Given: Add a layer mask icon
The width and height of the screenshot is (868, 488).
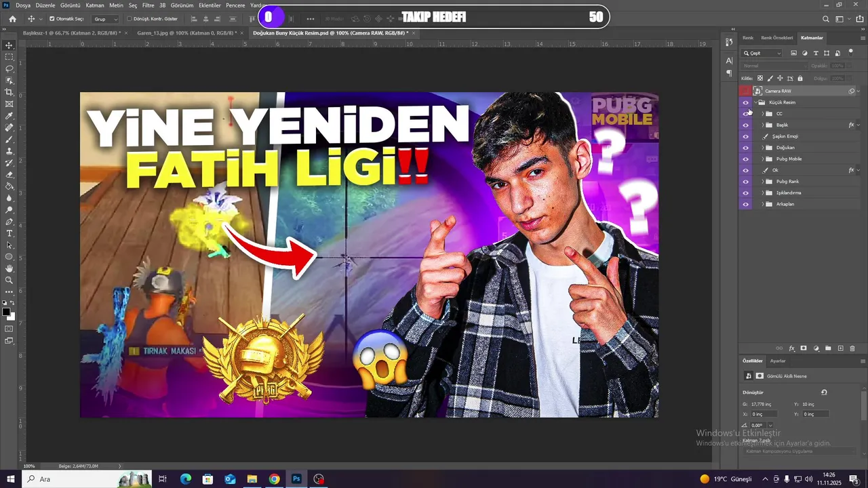Looking at the screenshot, I should pos(804,348).
